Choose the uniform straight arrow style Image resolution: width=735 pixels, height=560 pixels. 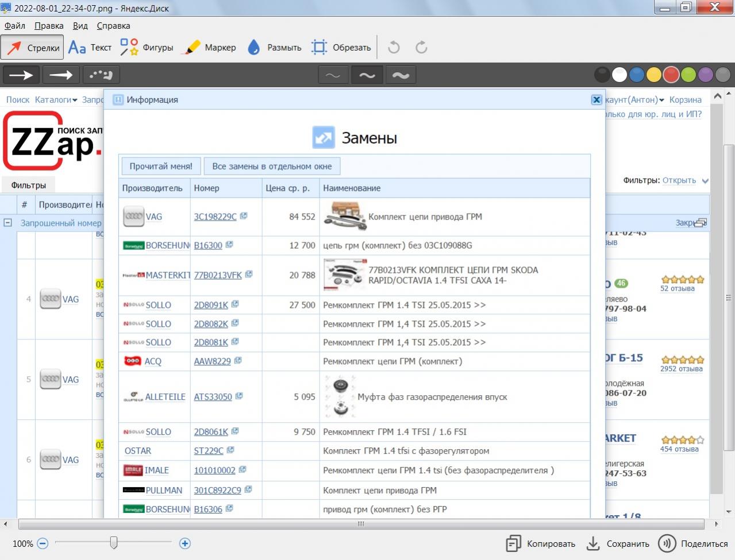22,75
